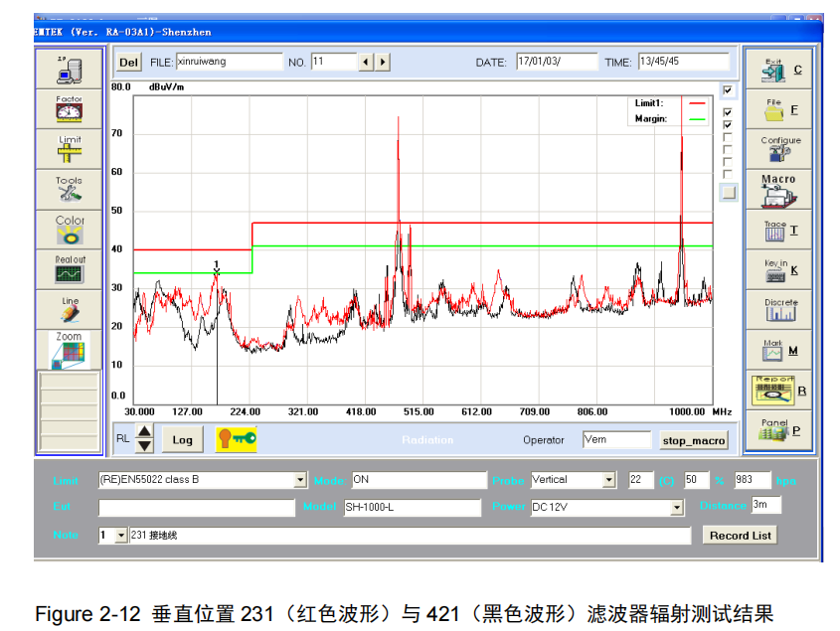Select the Line pencil icon
Image resolution: width=840 pixels, height=631 pixels.
[69, 309]
